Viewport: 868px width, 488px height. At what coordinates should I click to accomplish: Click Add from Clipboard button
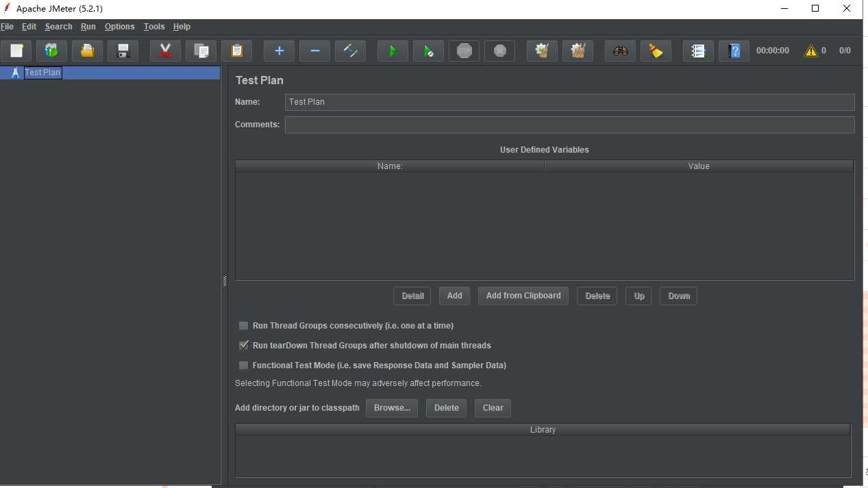pos(523,296)
